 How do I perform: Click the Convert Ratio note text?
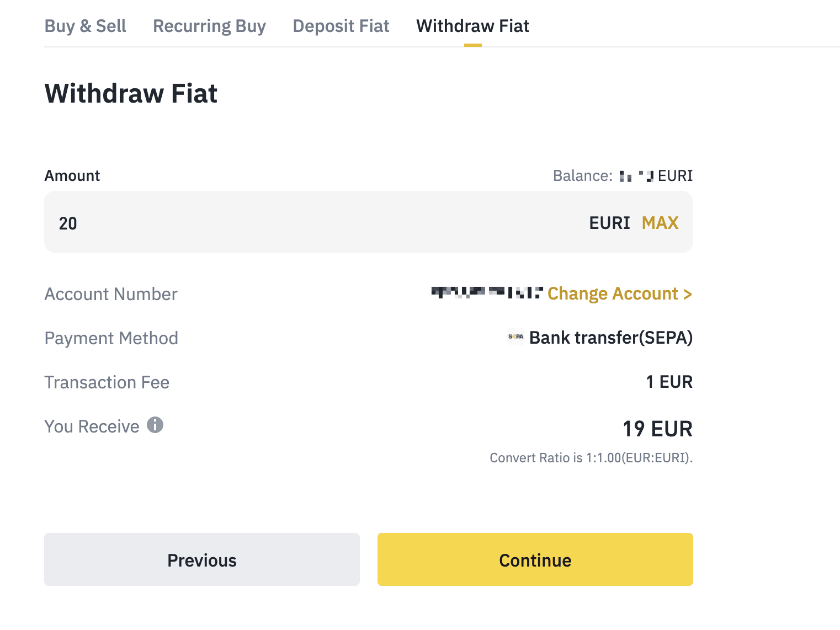click(591, 458)
